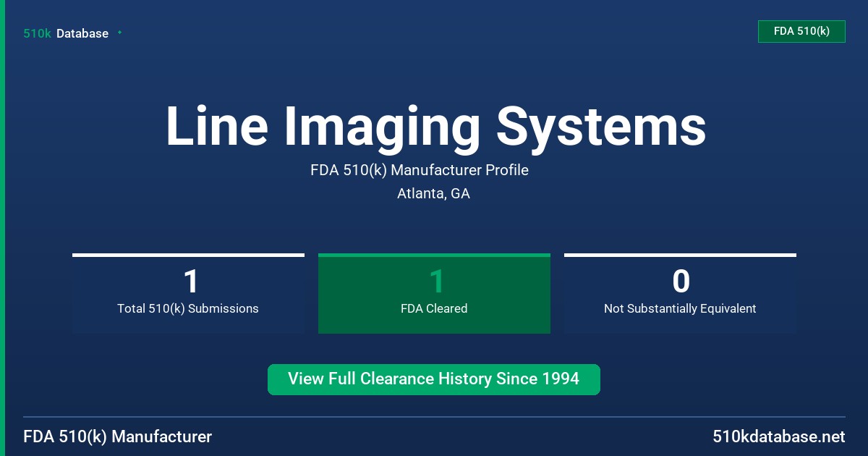Click the 510k Database logo text
This screenshot has width=868, height=456.
[x=66, y=33]
